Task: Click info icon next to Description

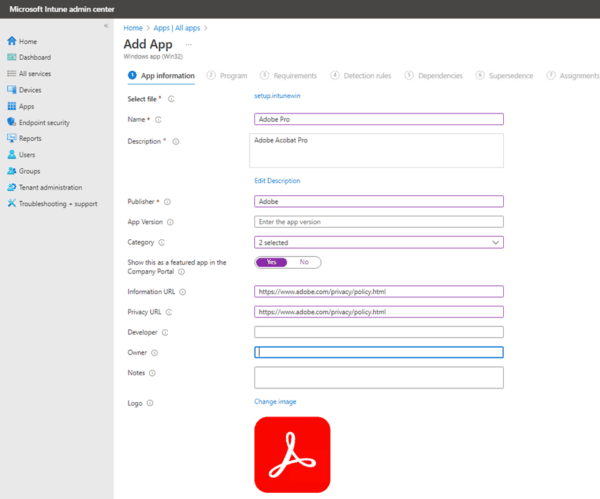Action: 176,142
